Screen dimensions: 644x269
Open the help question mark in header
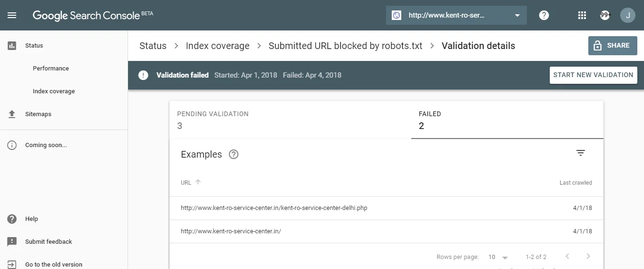click(544, 15)
